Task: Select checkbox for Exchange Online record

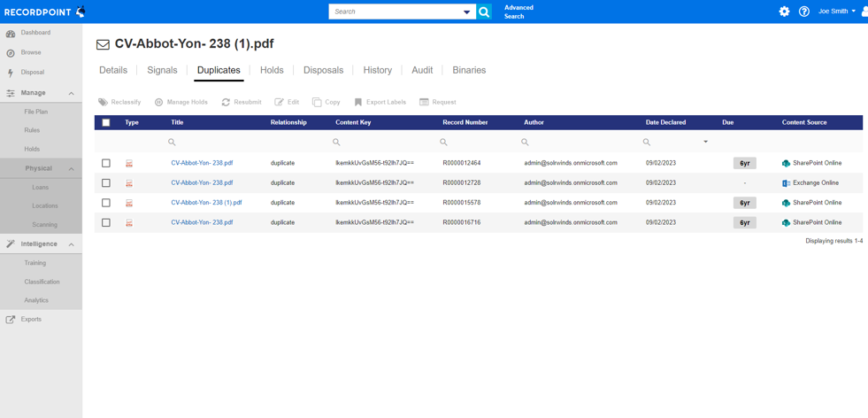Action: 106,183
